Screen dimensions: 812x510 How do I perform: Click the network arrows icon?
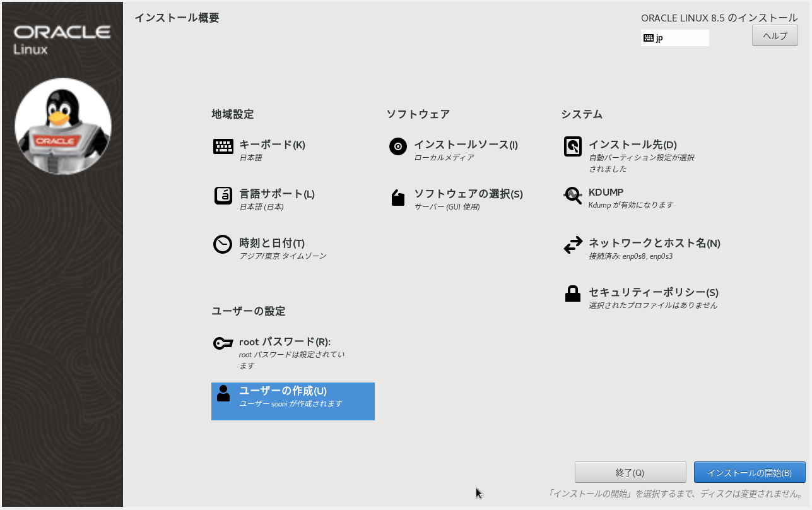click(x=572, y=245)
